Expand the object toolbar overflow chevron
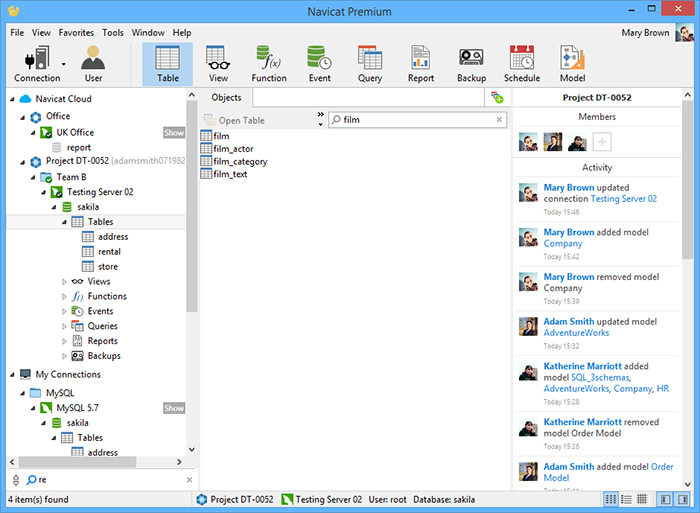Viewport: 700px width, 513px height. pyautogui.click(x=320, y=114)
